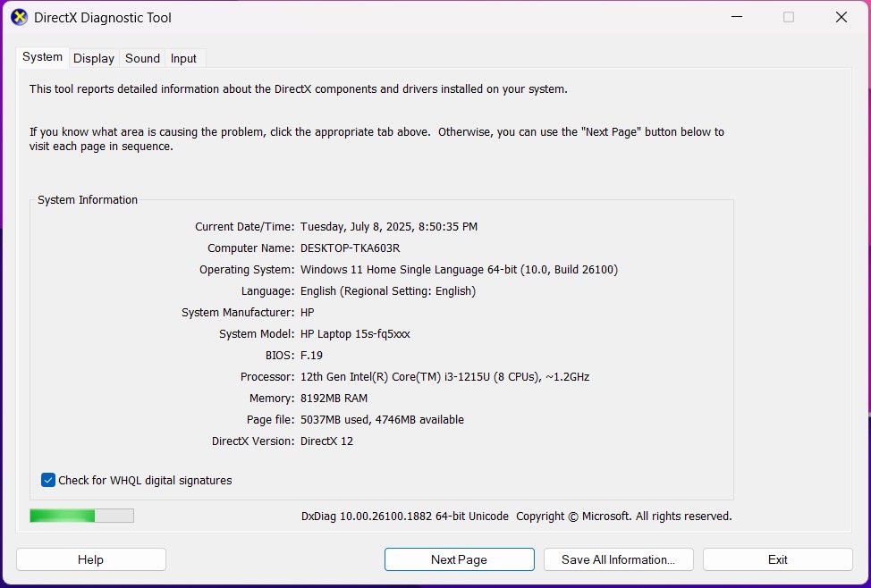Click the Computer Name value DESKTOP-TKA603R
This screenshot has width=871, height=588.
pos(350,248)
